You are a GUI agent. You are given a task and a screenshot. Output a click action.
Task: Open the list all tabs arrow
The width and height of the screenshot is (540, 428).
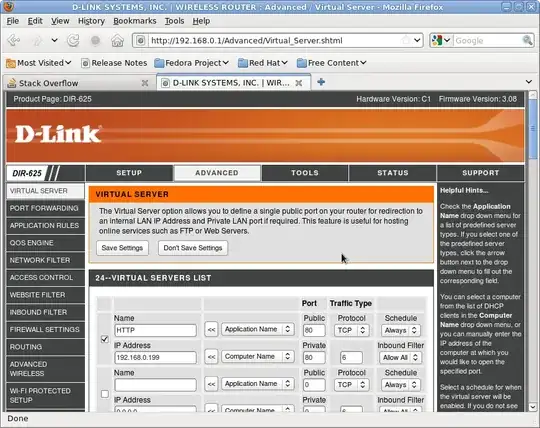coord(529,82)
